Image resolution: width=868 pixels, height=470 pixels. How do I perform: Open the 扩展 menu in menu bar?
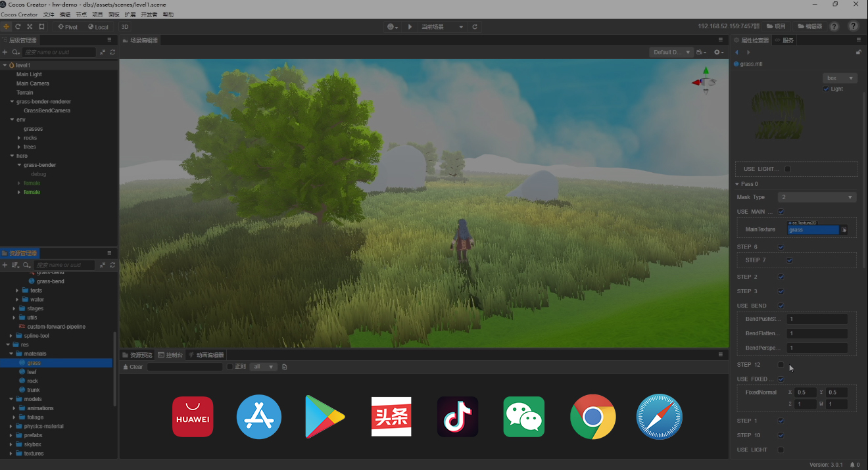click(x=132, y=14)
